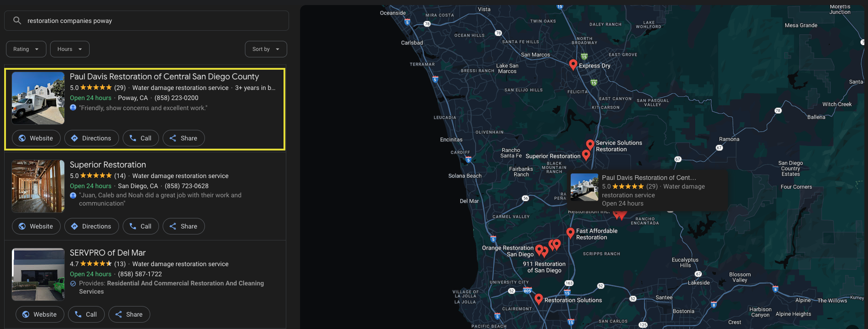Get Directions to Superior Restoration

click(91, 226)
